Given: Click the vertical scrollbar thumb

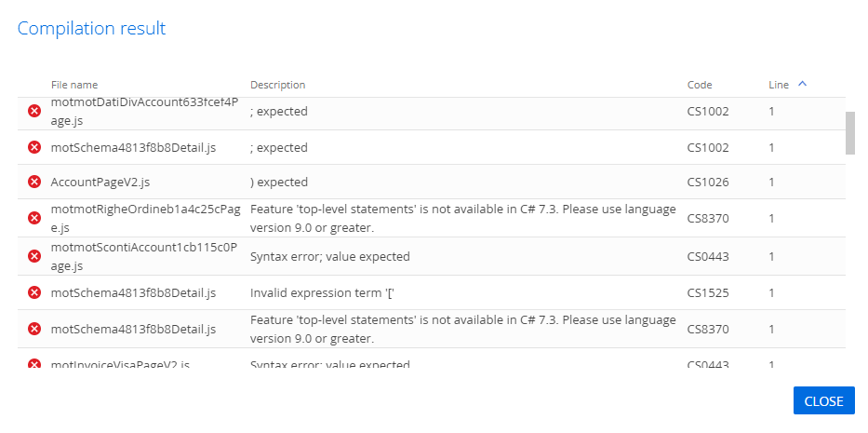Looking at the screenshot, I should click(x=849, y=133).
